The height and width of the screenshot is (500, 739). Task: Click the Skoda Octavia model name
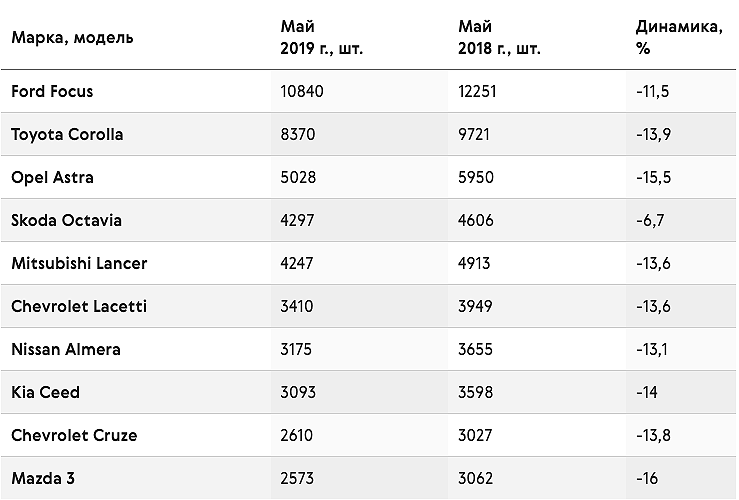(x=66, y=220)
